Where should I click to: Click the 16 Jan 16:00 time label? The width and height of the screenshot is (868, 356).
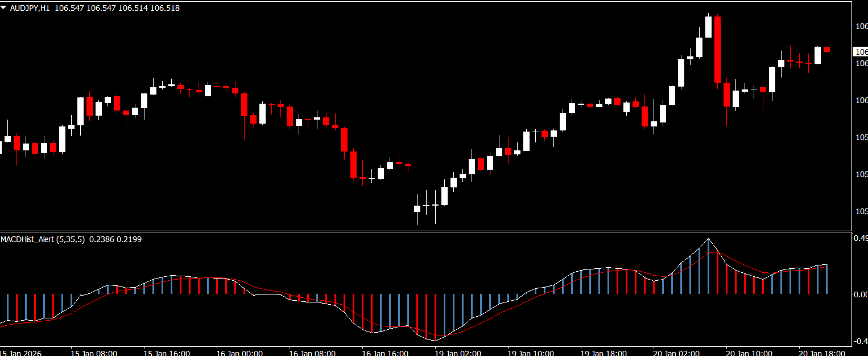click(385, 353)
